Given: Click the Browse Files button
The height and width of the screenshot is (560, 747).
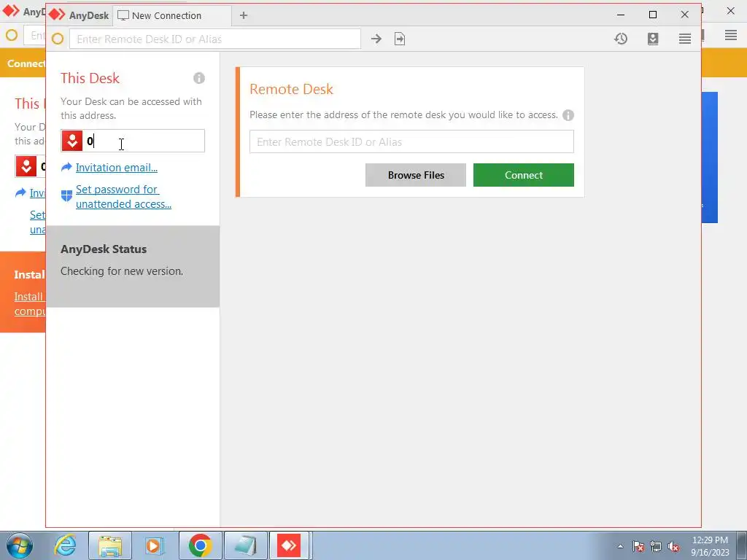Looking at the screenshot, I should tap(415, 175).
